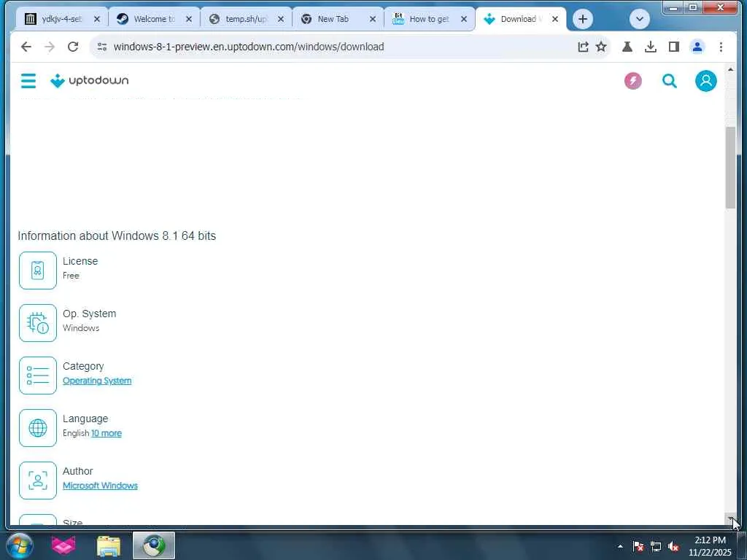
Task: Open the pink lightning turbo icon
Action: pyautogui.click(x=632, y=81)
